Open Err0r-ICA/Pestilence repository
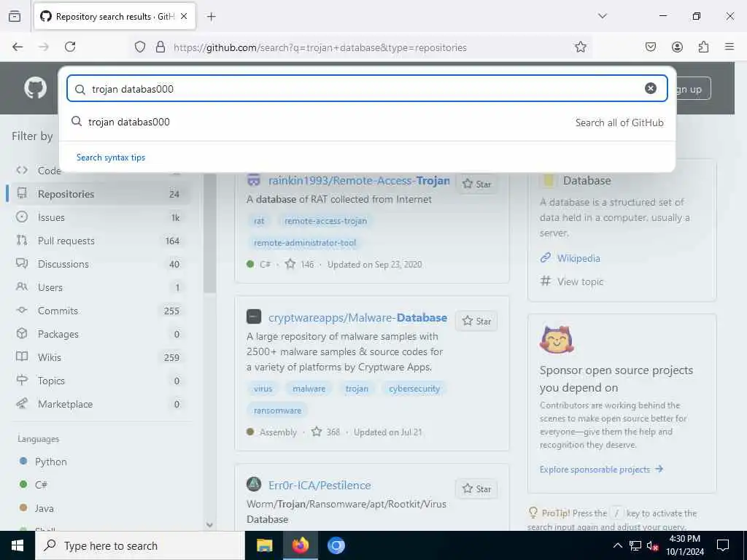The width and height of the screenshot is (747, 560). pos(320,485)
